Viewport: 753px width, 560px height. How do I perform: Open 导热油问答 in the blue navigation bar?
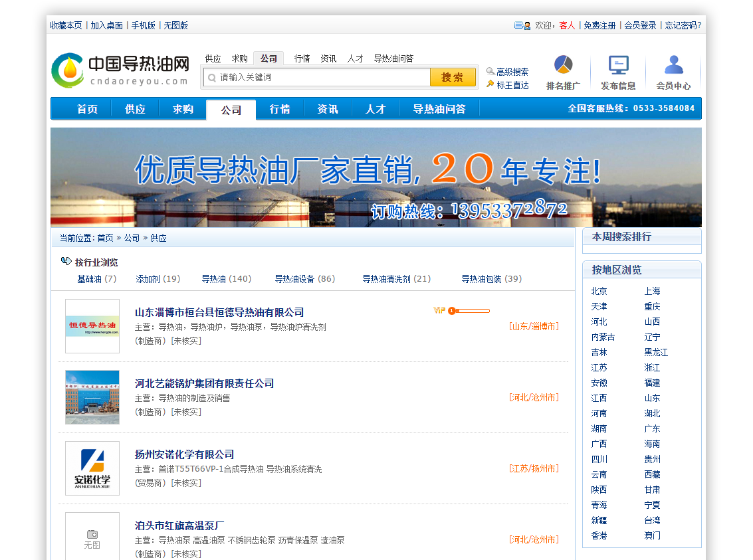pyautogui.click(x=439, y=109)
